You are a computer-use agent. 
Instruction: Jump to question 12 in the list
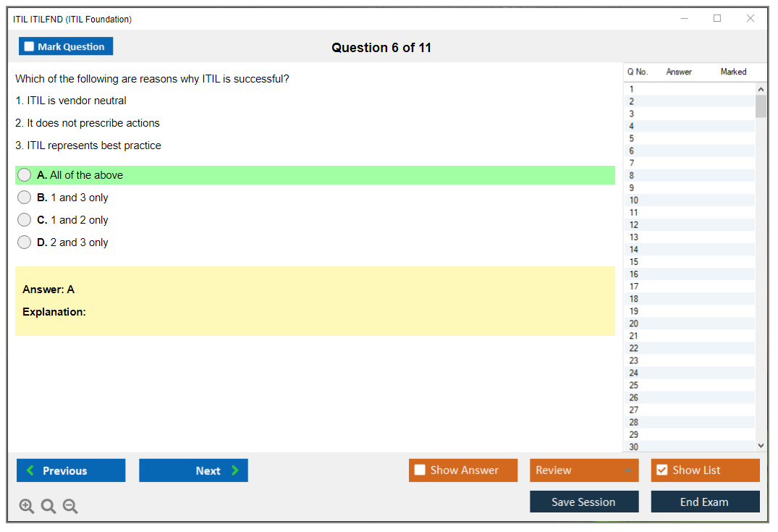tap(634, 225)
